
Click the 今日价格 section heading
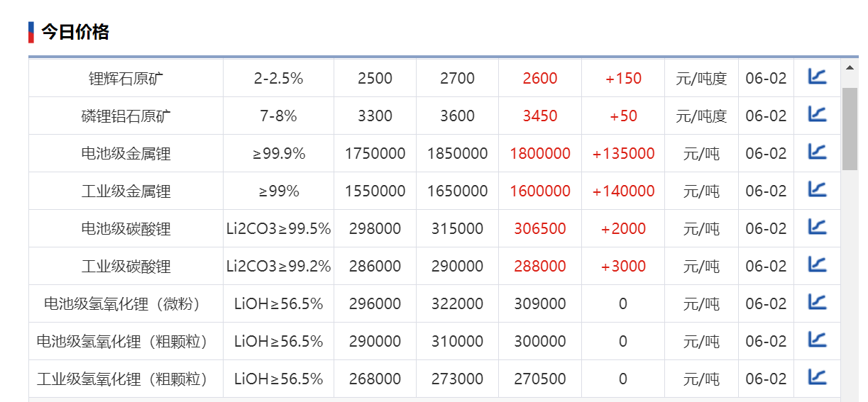pos(75,32)
